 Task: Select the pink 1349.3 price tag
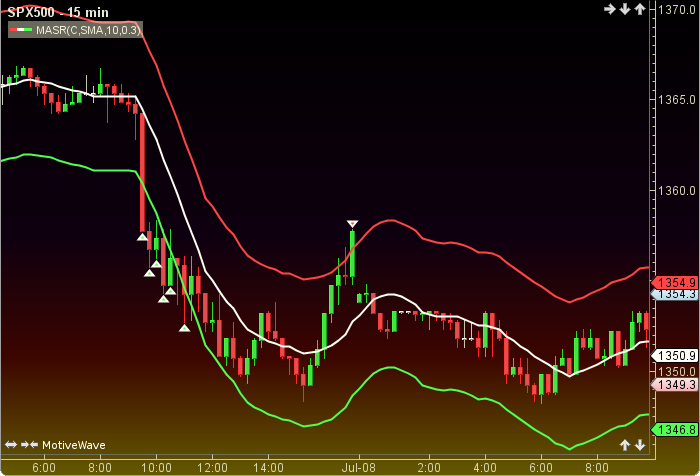click(675, 384)
